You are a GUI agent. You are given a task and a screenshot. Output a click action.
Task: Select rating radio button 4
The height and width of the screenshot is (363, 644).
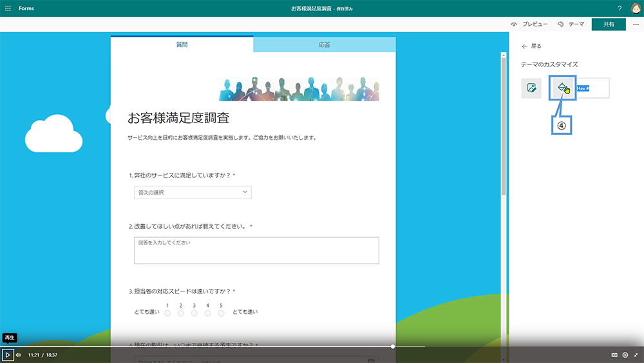[x=208, y=313]
